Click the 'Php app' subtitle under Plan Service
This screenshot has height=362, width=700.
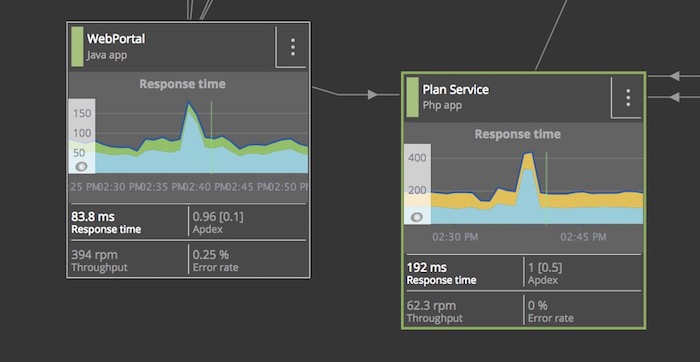[x=442, y=106]
